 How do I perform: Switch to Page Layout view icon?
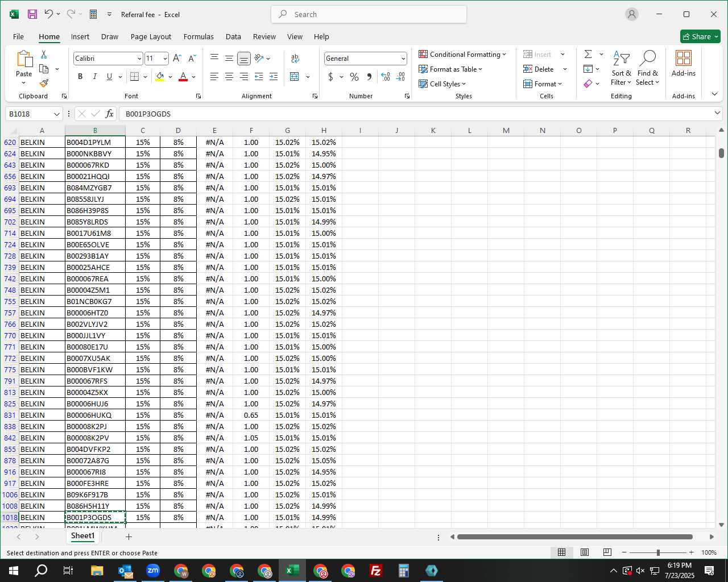tap(584, 552)
